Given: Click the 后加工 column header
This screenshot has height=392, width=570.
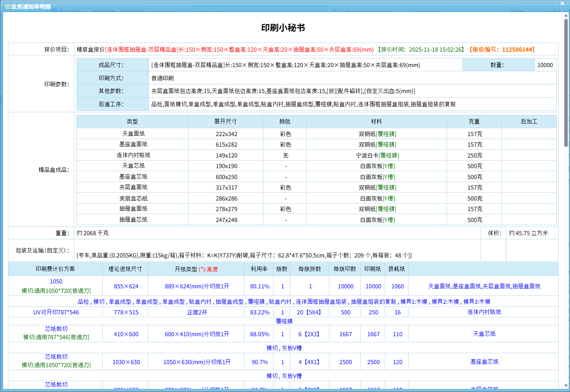Looking at the screenshot, I should pyautogui.click(x=529, y=121).
